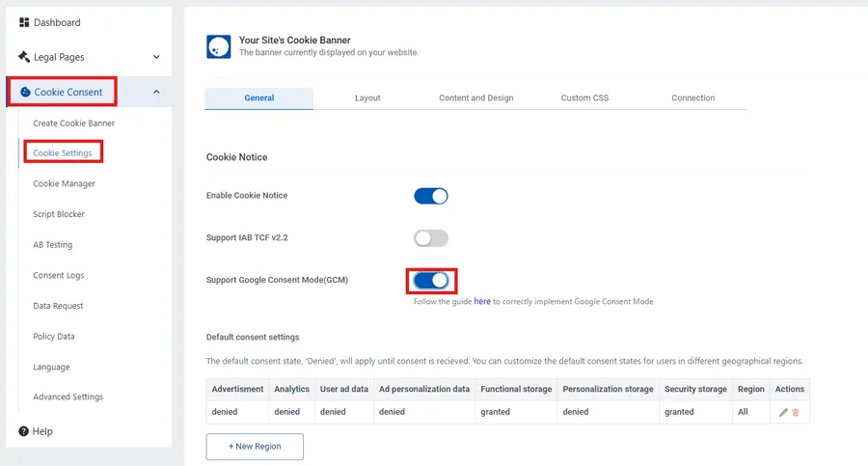
Task: Collapse the Cookie Consent chevron
Action: [156, 92]
